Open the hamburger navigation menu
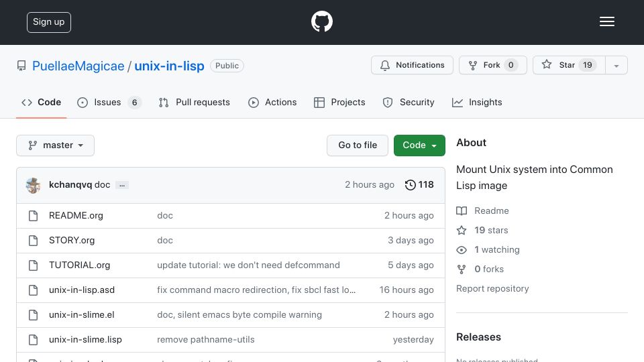The image size is (644, 362). click(606, 21)
